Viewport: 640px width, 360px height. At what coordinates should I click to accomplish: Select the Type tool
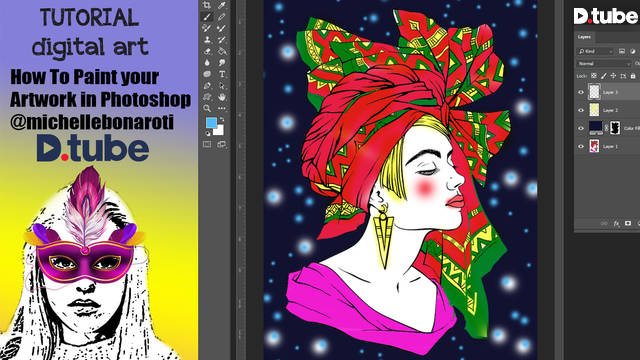[222, 74]
